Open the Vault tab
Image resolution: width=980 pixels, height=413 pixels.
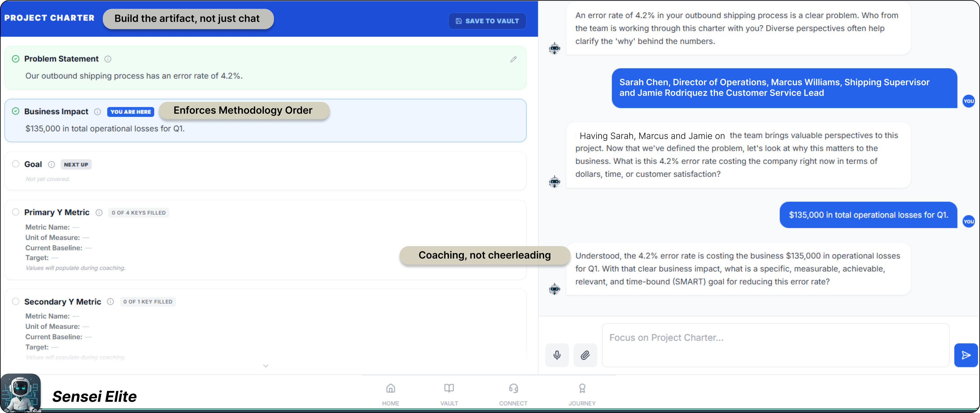tap(449, 394)
